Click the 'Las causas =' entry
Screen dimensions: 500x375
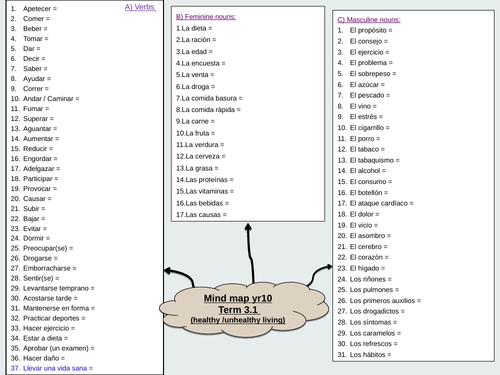coord(201,215)
